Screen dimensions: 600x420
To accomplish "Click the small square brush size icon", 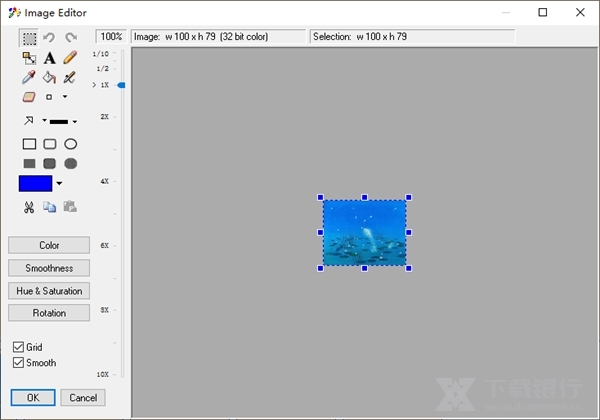I will pos(49,97).
